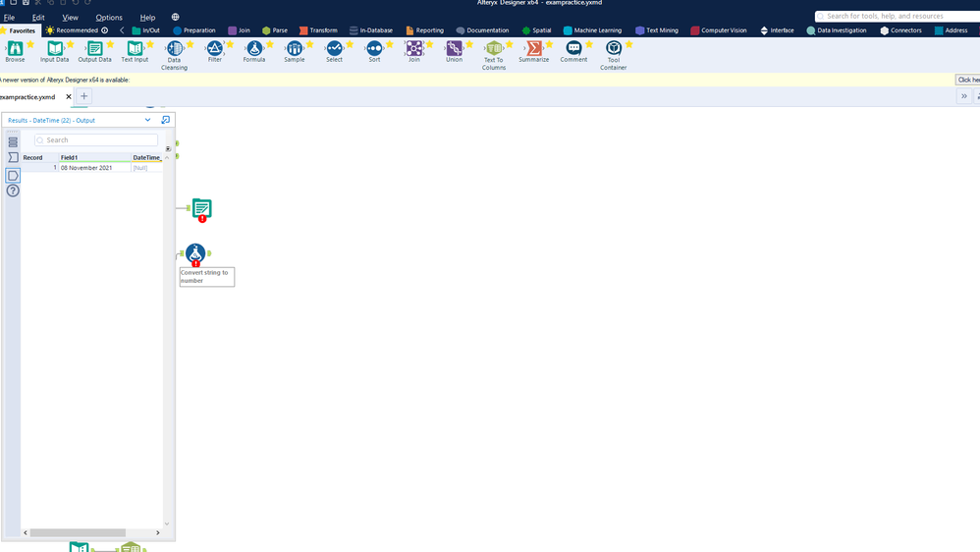
Task: Open the Preparation tool category
Action: [x=193, y=30]
